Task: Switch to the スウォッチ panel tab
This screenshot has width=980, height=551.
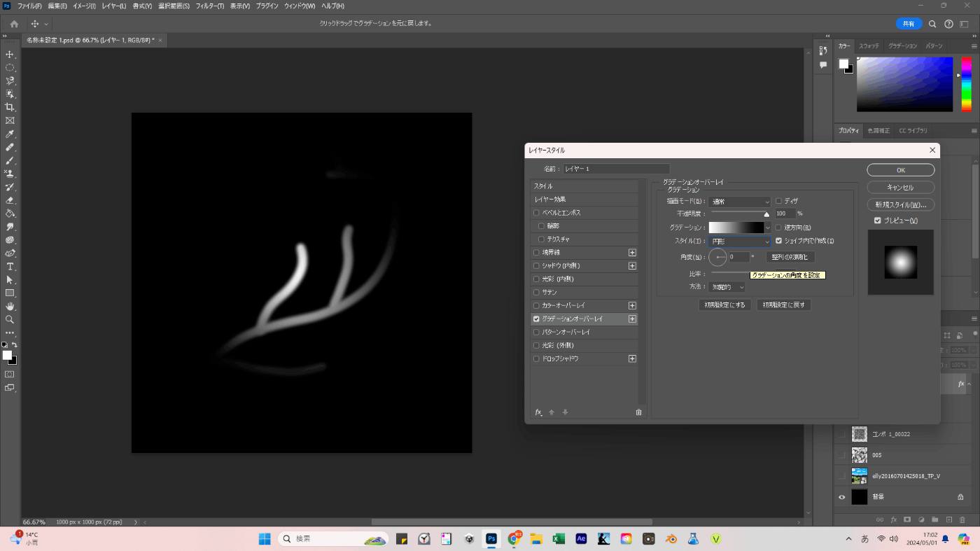Action: pyautogui.click(x=869, y=46)
